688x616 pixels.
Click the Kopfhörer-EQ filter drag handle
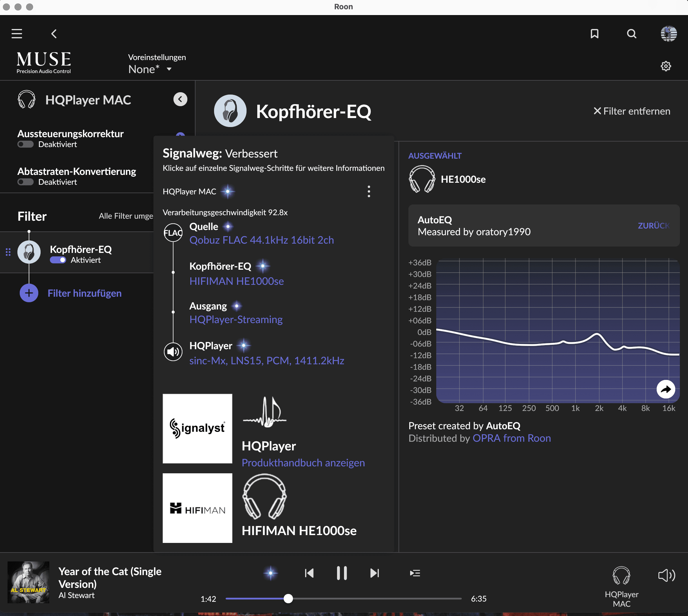(x=8, y=252)
